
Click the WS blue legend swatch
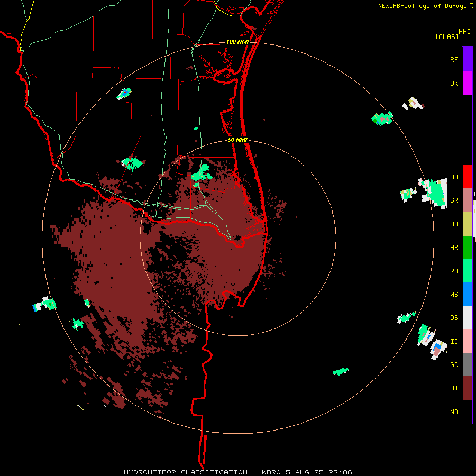click(467, 294)
